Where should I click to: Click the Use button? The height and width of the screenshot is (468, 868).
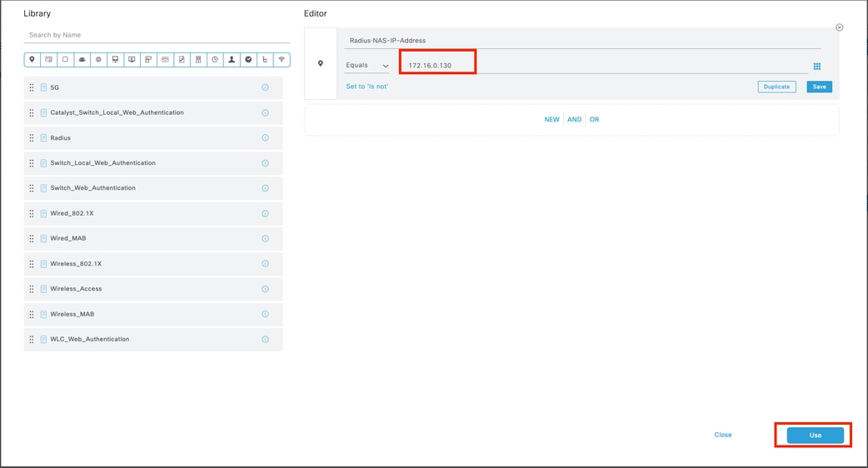click(816, 436)
